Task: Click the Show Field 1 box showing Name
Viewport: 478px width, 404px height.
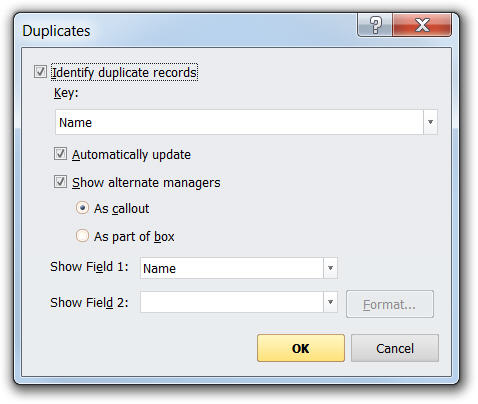Action: tap(232, 268)
